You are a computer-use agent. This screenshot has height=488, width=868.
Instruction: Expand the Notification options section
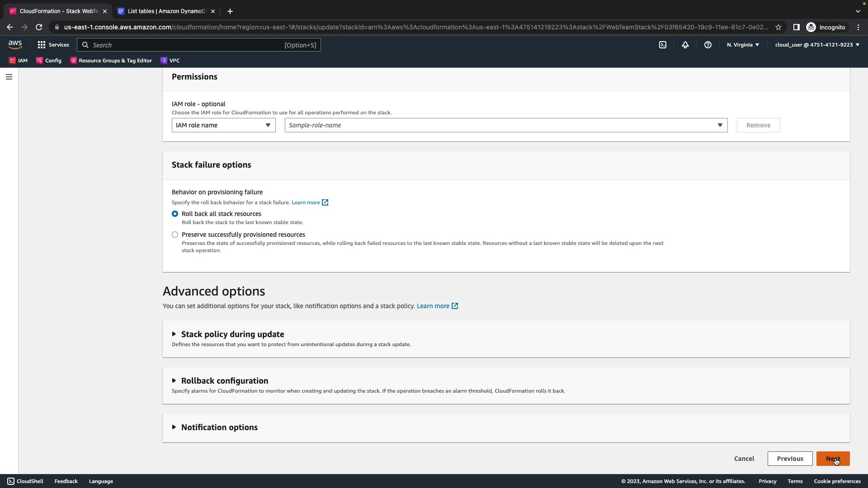pos(219,427)
